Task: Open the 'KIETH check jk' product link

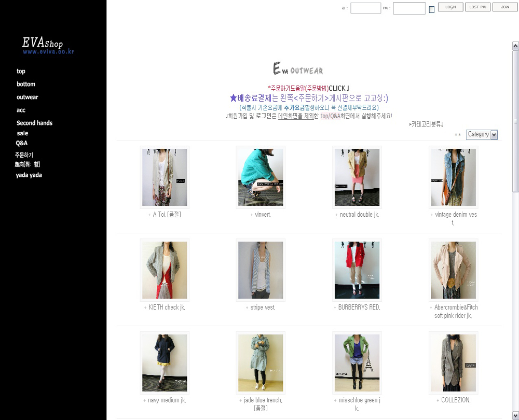Action: (167, 307)
